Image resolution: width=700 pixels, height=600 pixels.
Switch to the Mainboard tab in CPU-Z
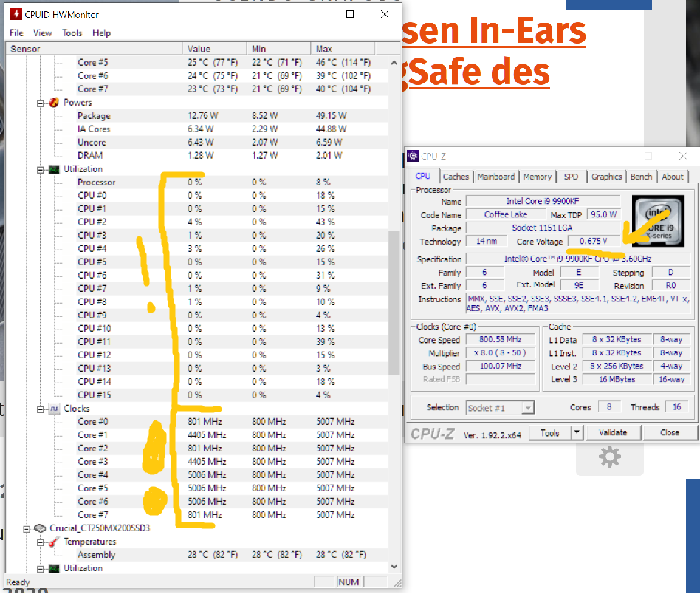coord(496,177)
